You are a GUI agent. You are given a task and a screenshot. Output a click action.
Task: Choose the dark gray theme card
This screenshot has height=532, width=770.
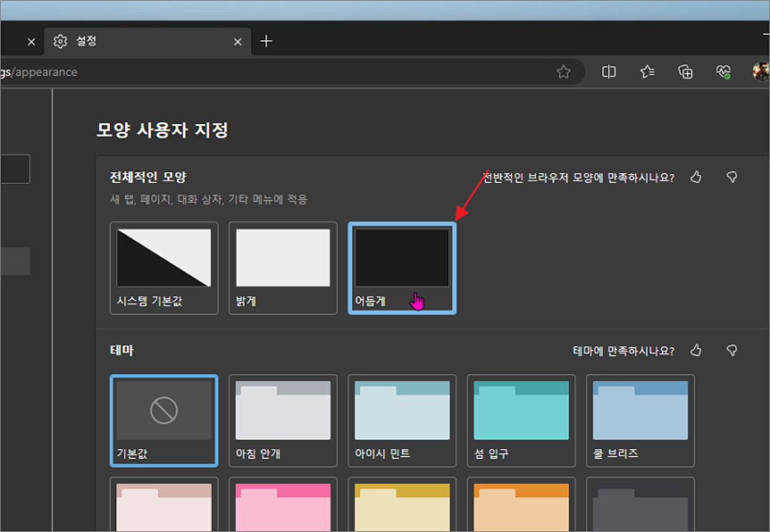(x=640, y=504)
